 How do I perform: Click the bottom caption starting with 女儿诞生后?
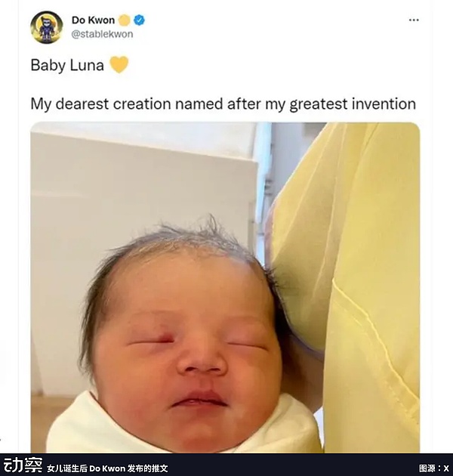pyautogui.click(x=107, y=468)
